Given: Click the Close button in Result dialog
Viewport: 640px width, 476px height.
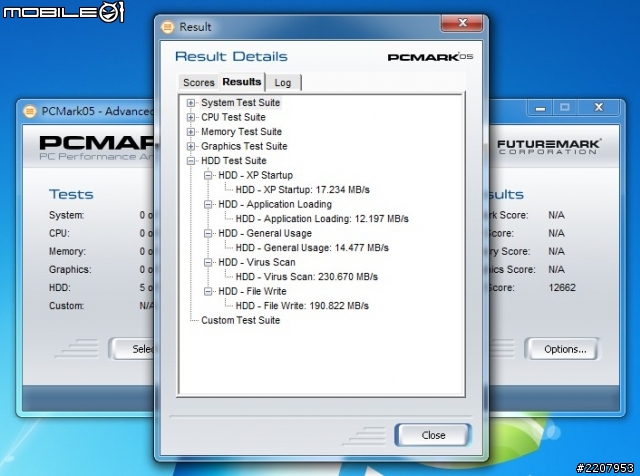Looking at the screenshot, I should tap(433, 435).
